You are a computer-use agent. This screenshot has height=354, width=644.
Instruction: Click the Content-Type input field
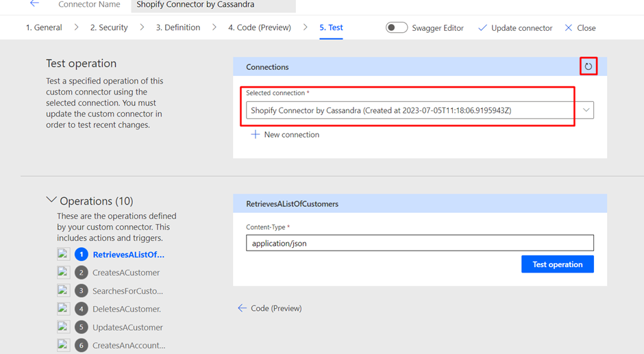[420, 243]
